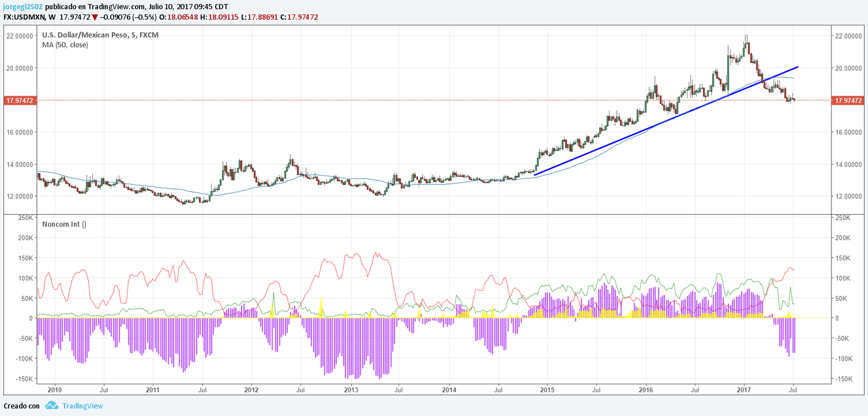Click the 2010 label on the time axis
The height and width of the screenshot is (416, 868).
pos(55,390)
